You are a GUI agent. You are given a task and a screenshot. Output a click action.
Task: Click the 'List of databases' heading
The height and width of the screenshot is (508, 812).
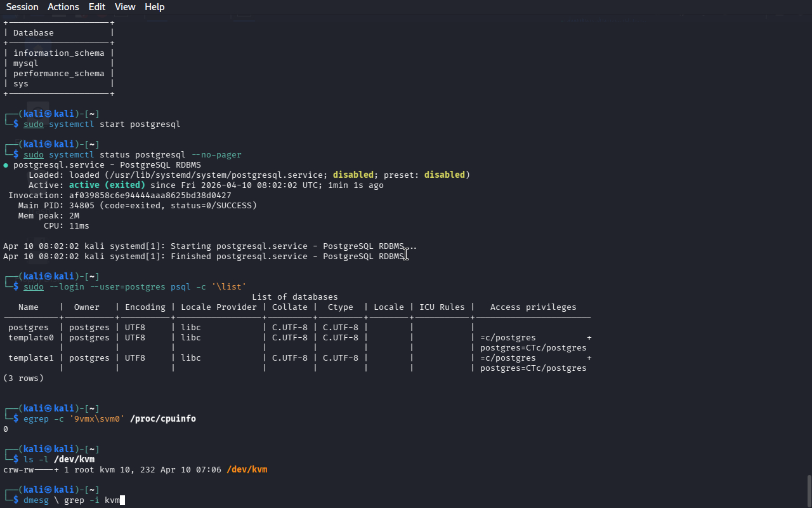pos(294,297)
